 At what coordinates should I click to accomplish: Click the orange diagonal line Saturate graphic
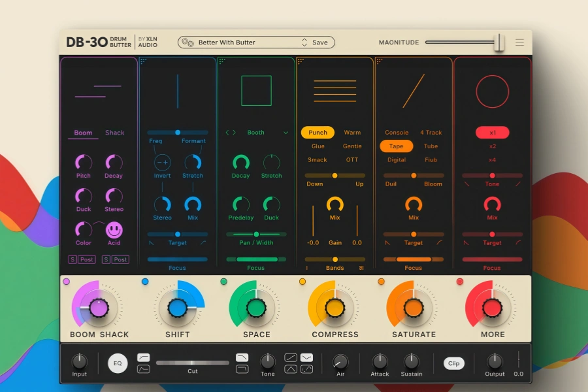click(414, 91)
